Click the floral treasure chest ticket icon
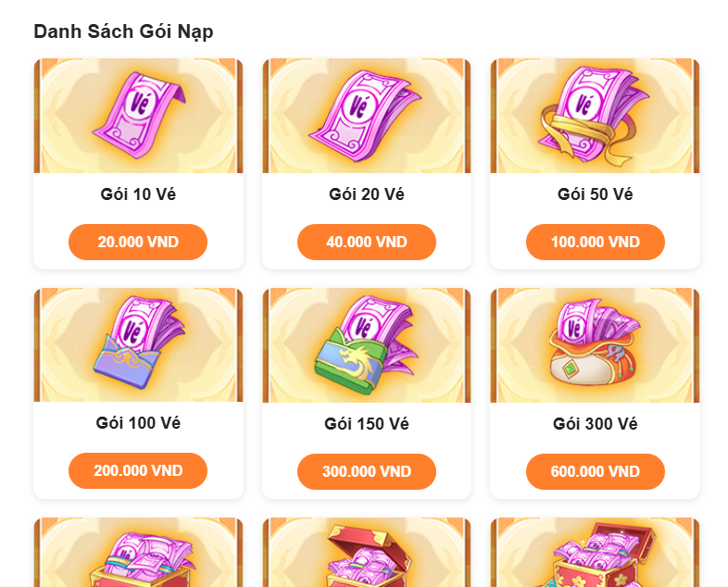This screenshot has width=728, height=587. [596, 552]
